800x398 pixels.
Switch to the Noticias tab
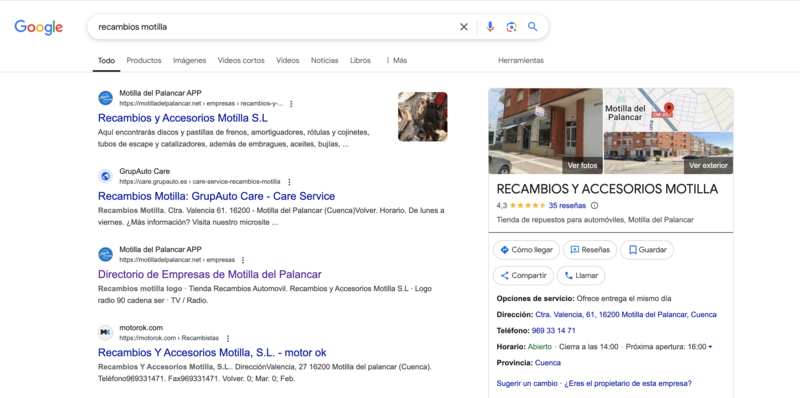[324, 60]
